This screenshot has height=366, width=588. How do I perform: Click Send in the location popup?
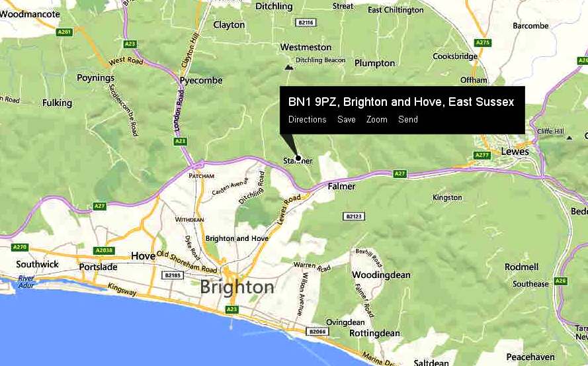point(407,119)
